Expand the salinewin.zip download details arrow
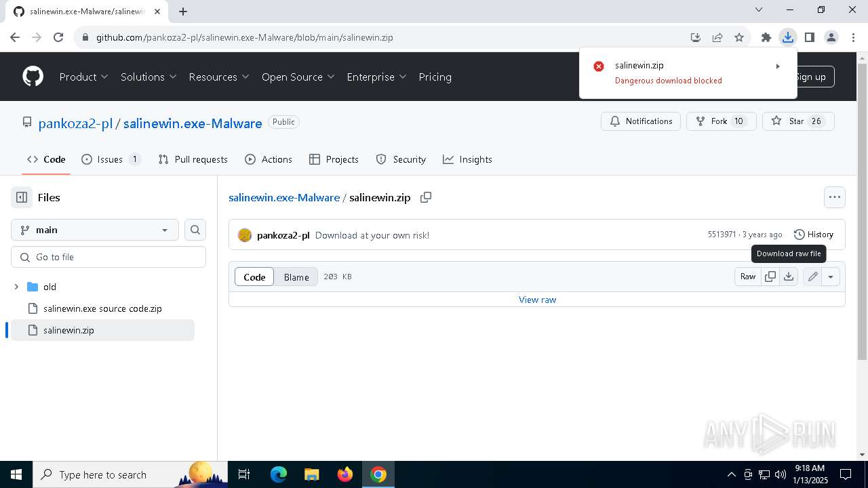Viewport: 868px width, 488px height. pos(778,66)
